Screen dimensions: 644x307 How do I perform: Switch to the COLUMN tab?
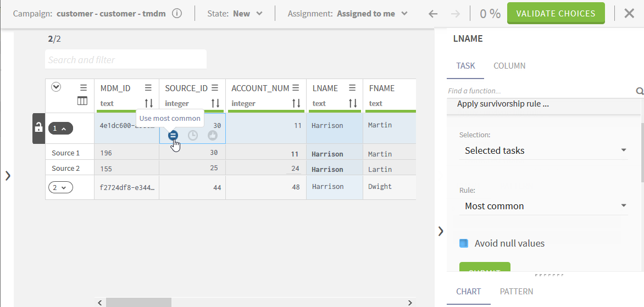pos(509,66)
